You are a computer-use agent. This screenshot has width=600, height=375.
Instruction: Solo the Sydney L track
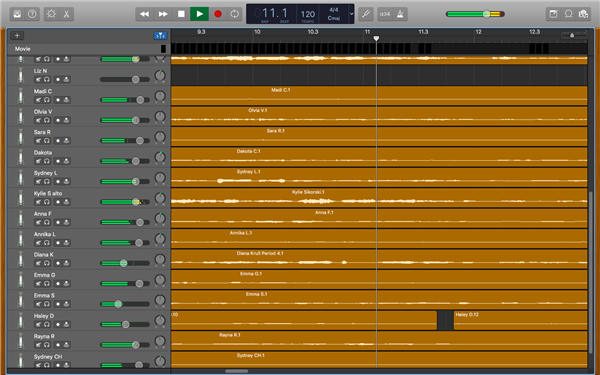(47, 181)
